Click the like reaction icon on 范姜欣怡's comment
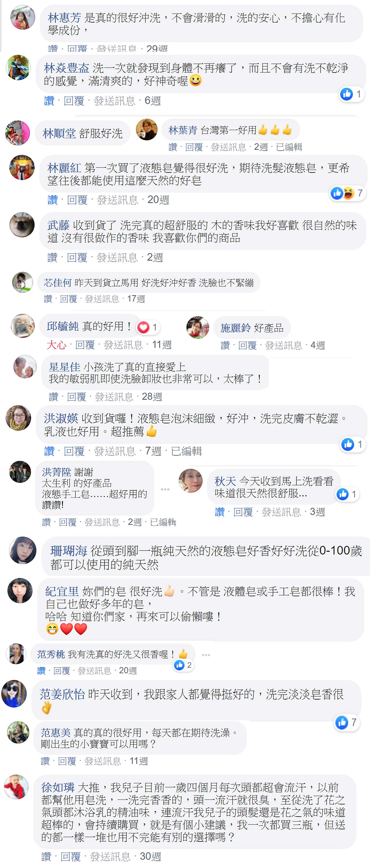This screenshot has height=868, width=370. pos(342,722)
